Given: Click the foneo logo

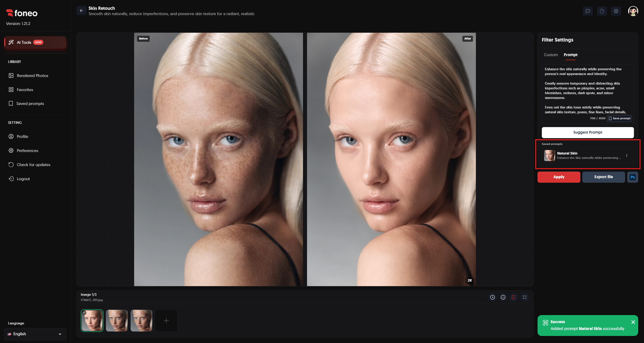Looking at the screenshot, I should pyautogui.click(x=22, y=13).
